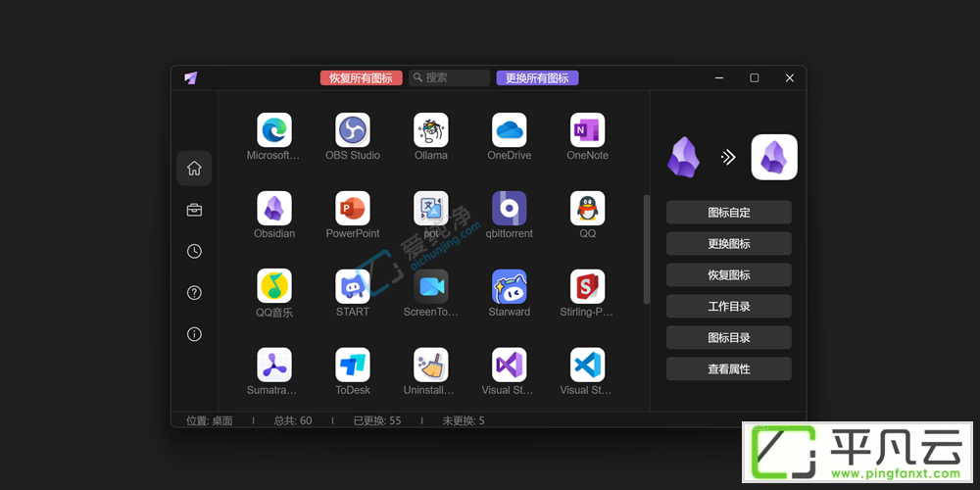Click the 总共: 60 status text
980x490 pixels.
coord(292,420)
